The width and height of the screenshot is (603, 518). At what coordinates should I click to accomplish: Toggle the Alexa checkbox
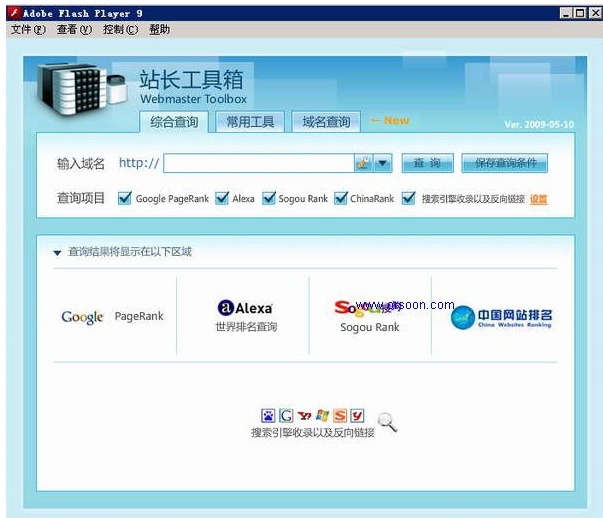[222, 198]
